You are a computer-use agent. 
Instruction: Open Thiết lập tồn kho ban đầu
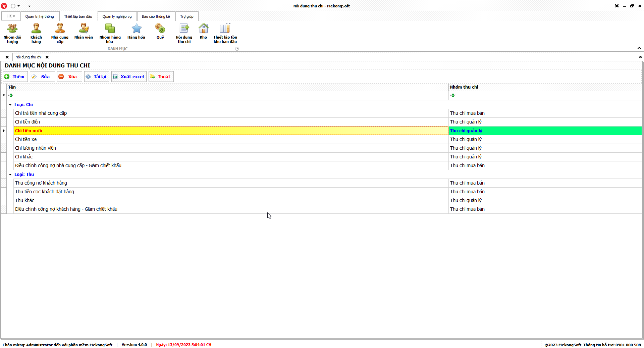coord(225,33)
